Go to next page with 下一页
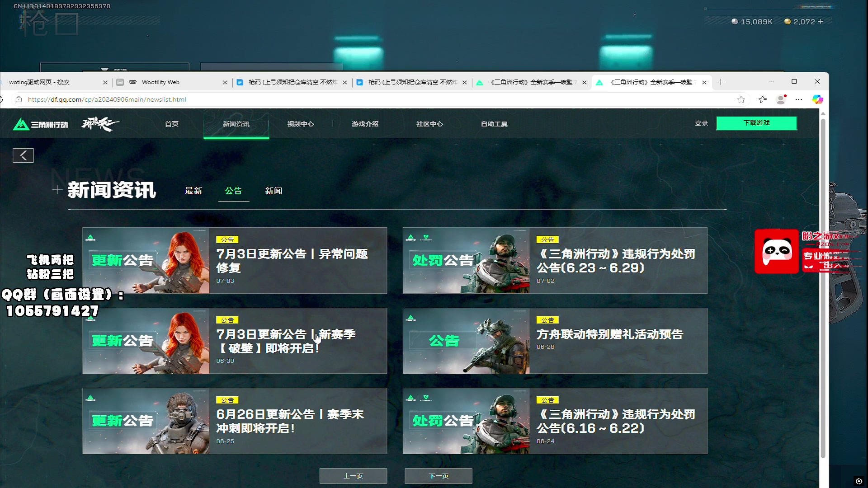 pos(439,476)
